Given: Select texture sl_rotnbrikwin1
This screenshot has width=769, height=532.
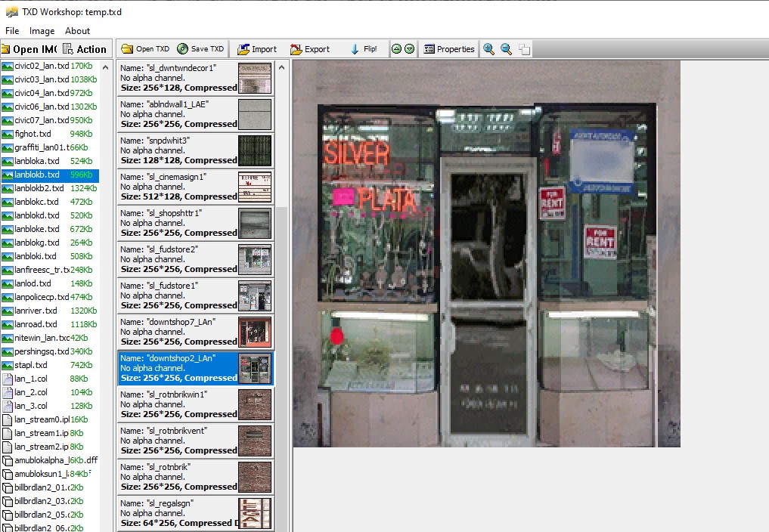Looking at the screenshot, I should pos(195,404).
